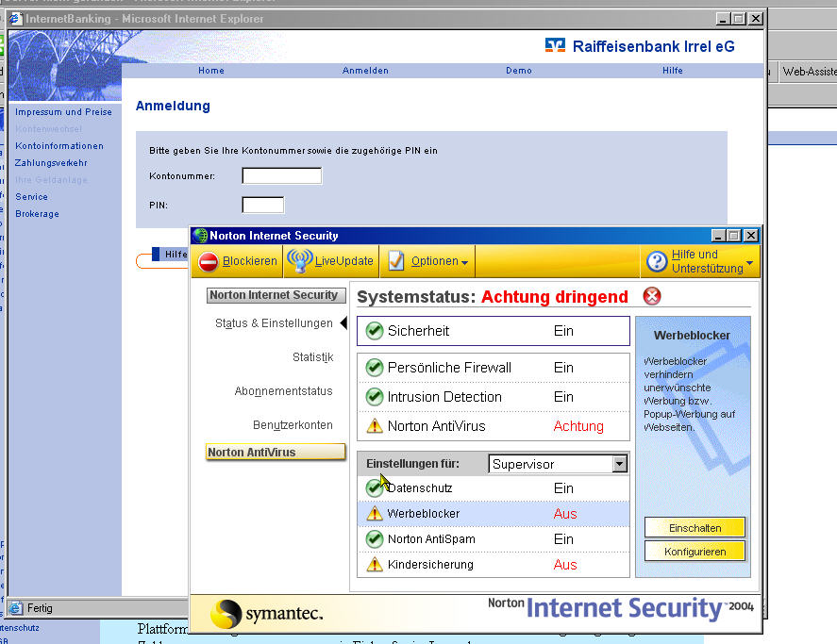Viewport: 837px width, 644px height.
Task: Minimize the Norton Internet Security window
Action: click(718, 236)
